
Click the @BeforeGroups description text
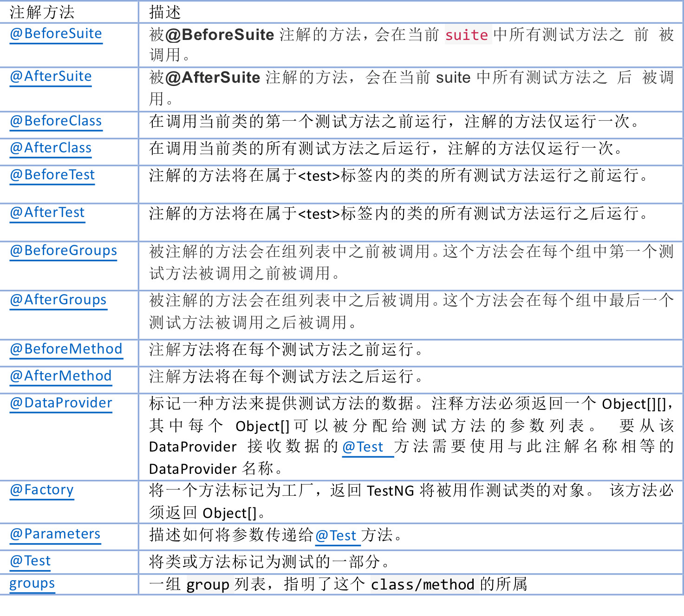click(x=411, y=262)
